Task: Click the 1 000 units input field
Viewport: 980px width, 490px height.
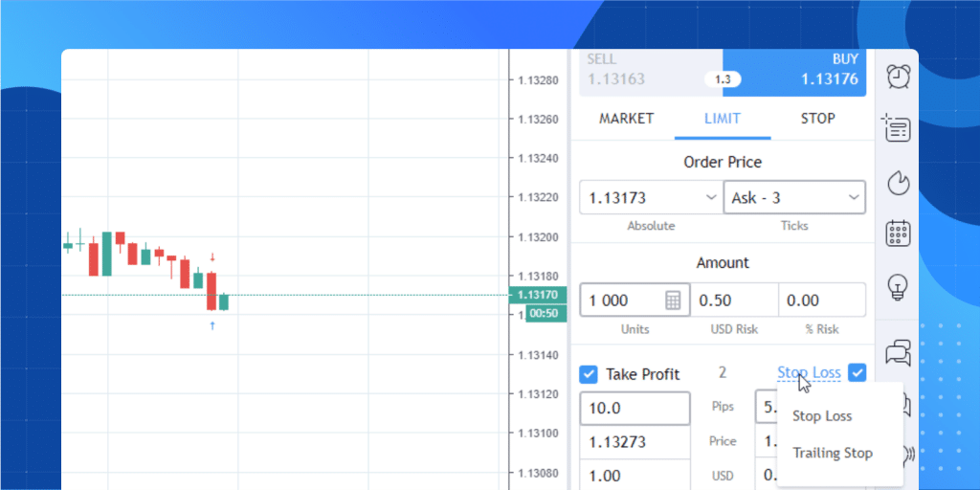Action: [x=635, y=300]
